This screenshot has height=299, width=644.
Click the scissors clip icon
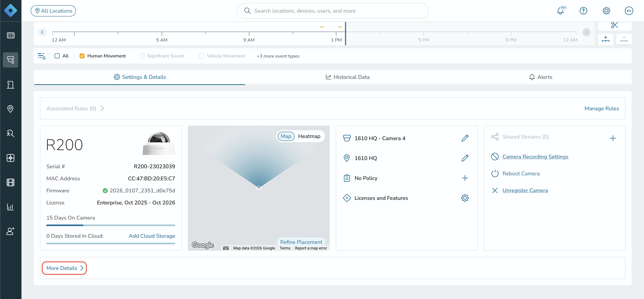click(x=614, y=25)
